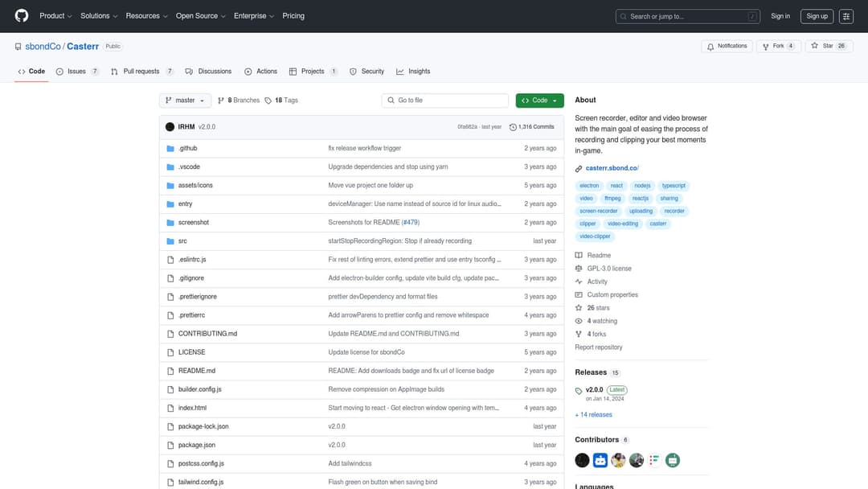
Task: Select the ffmpeg topic tag
Action: [x=612, y=199]
